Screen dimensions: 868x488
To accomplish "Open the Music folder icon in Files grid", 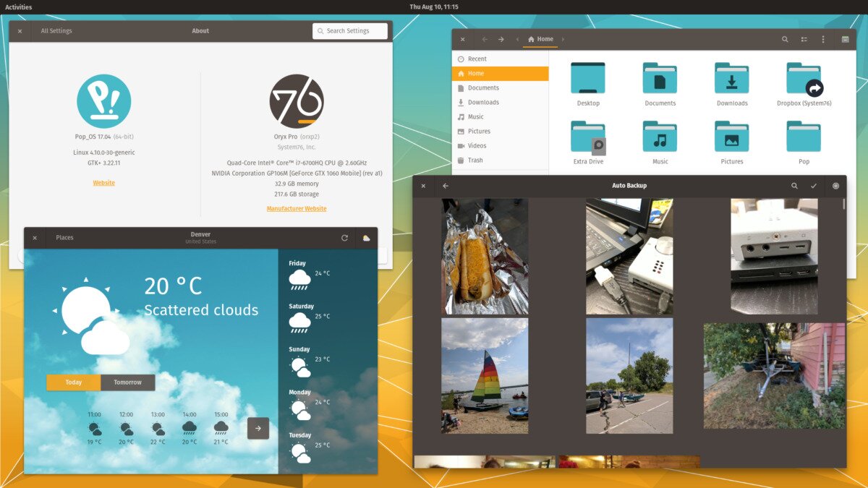I will coord(660,137).
